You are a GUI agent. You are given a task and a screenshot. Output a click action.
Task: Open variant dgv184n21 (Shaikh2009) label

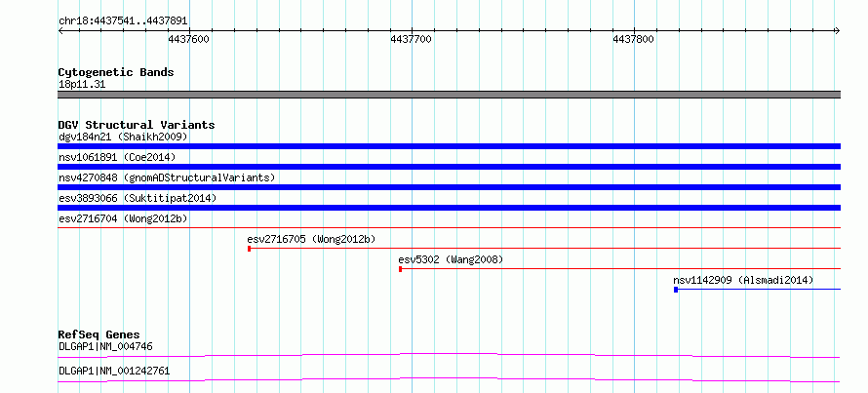tap(123, 137)
